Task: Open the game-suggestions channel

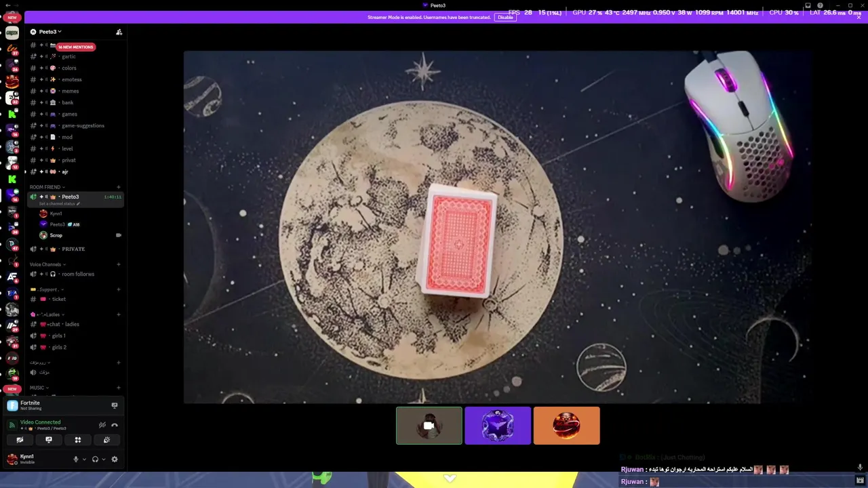Action: pos(75,125)
